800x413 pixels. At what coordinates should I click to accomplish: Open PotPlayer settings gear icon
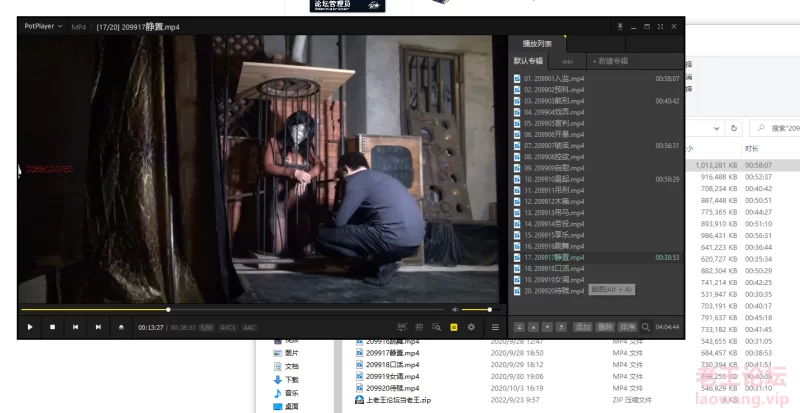(x=471, y=327)
